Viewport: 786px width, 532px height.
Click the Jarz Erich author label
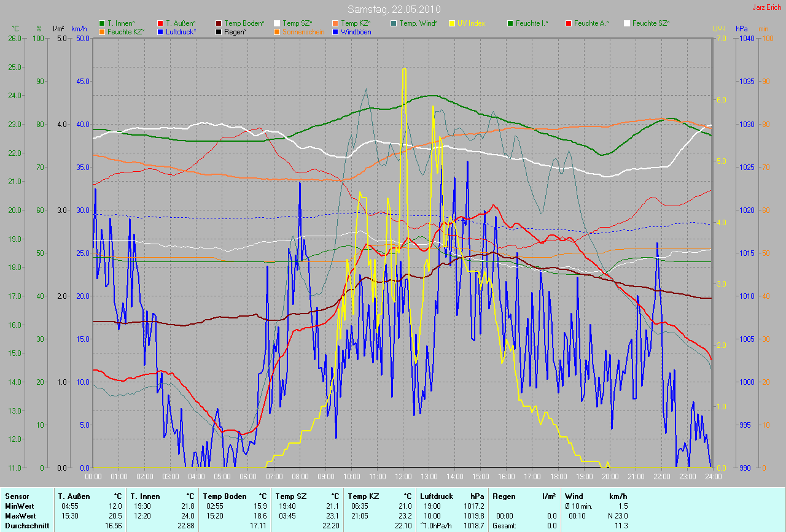(x=768, y=7)
